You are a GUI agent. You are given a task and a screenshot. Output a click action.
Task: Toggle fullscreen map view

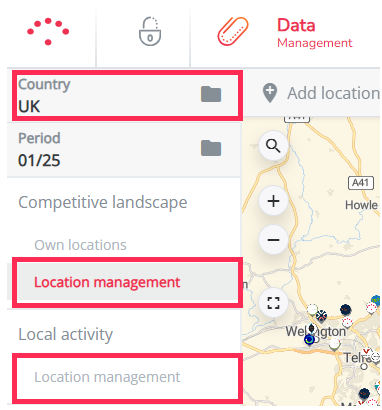(273, 303)
